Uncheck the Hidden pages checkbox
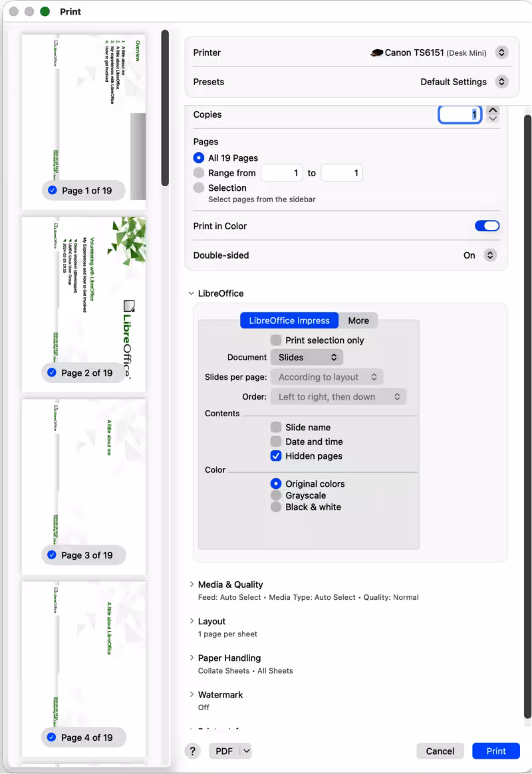Screen dimensions: 532x774 [276, 455]
